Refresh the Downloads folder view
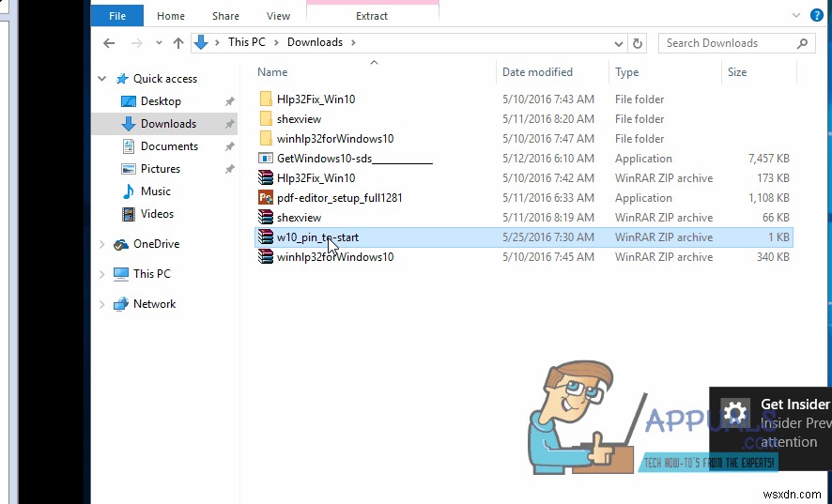Screen dimensions: 832x504 pyautogui.click(x=638, y=43)
